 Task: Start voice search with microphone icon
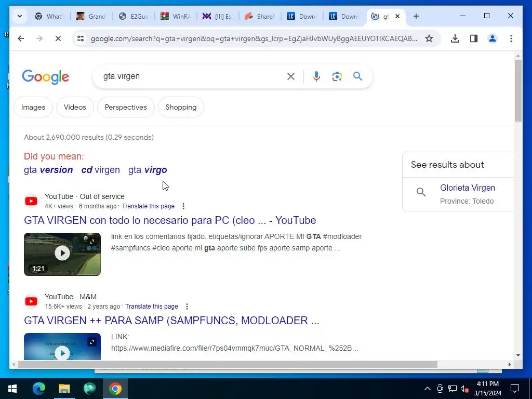[316, 76]
